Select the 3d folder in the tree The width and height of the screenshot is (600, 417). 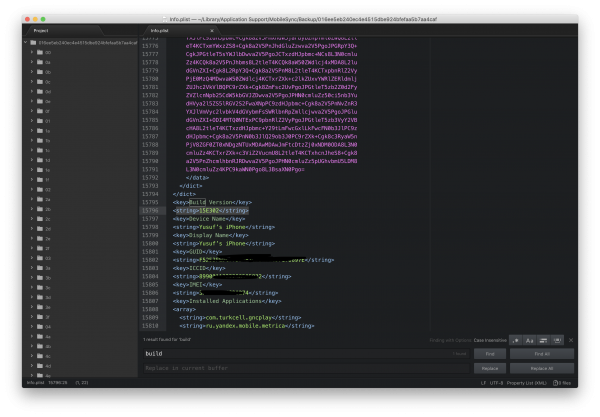(80, 297)
